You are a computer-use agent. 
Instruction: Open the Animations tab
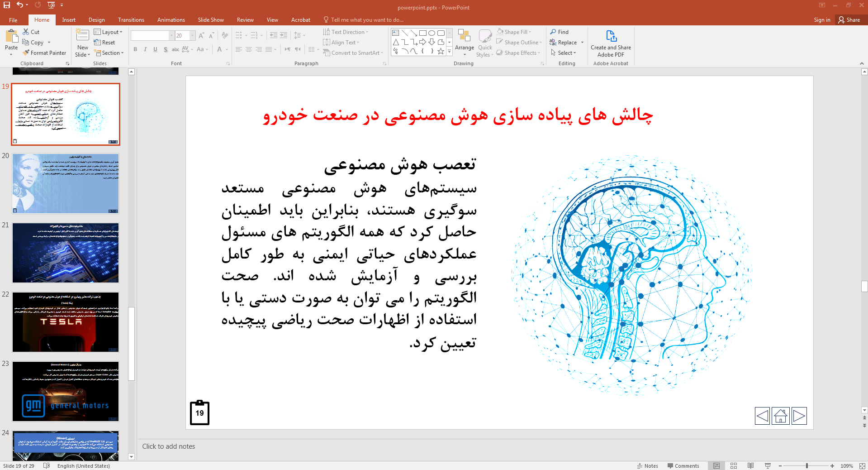pos(171,20)
